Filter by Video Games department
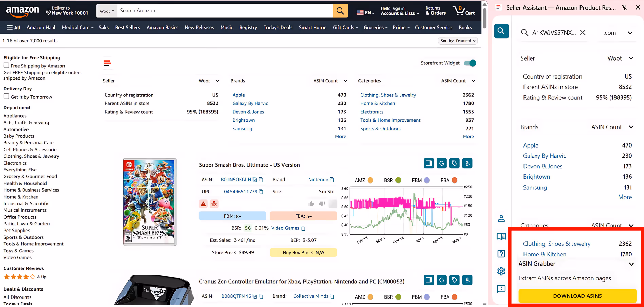Image resolution: width=644 pixels, height=307 pixels. pos(18,257)
